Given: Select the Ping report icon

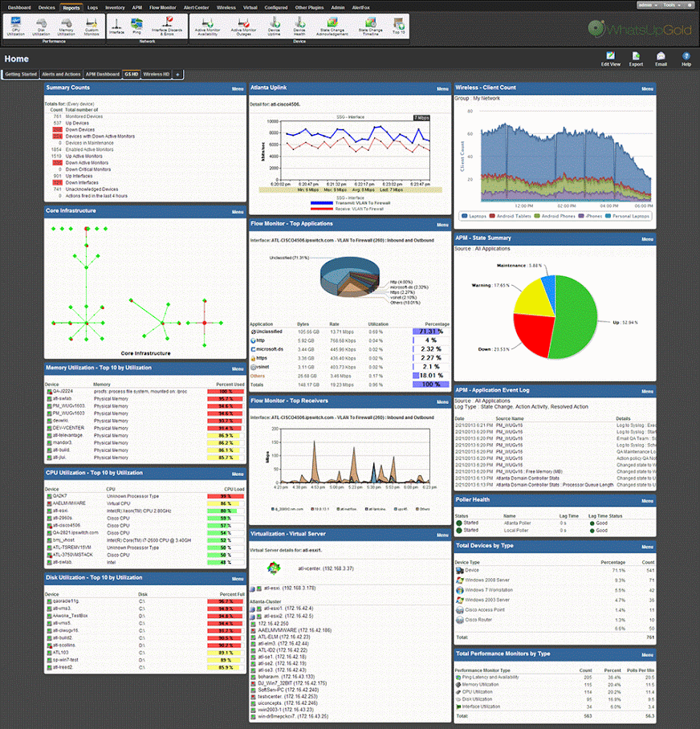Looking at the screenshot, I should tap(136, 26).
